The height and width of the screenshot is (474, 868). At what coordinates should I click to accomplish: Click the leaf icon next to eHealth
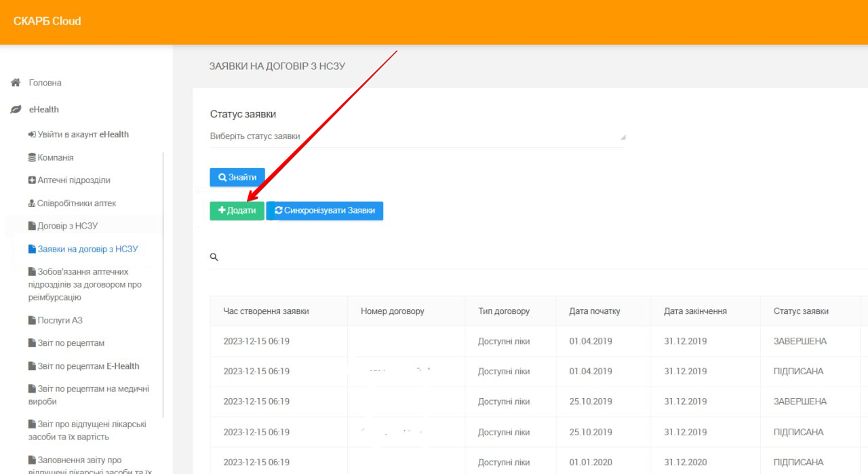pos(16,109)
